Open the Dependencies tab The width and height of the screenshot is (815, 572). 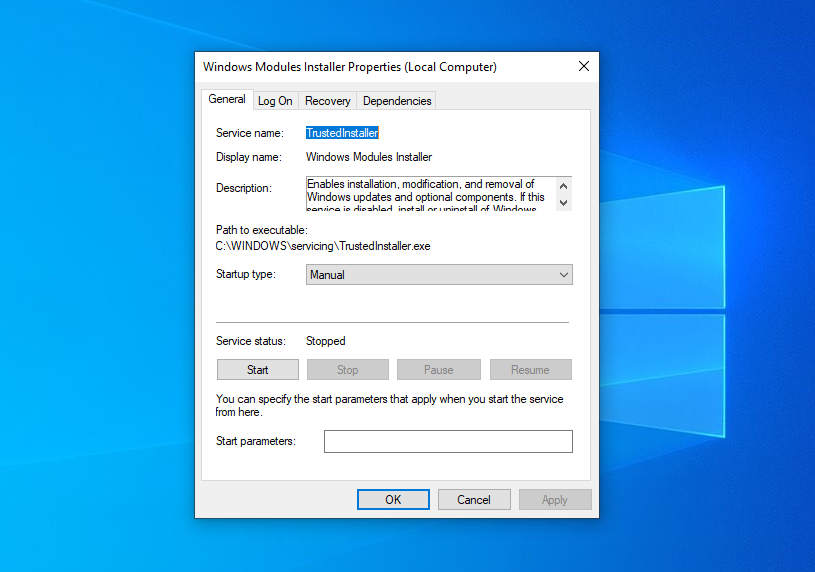point(397,101)
